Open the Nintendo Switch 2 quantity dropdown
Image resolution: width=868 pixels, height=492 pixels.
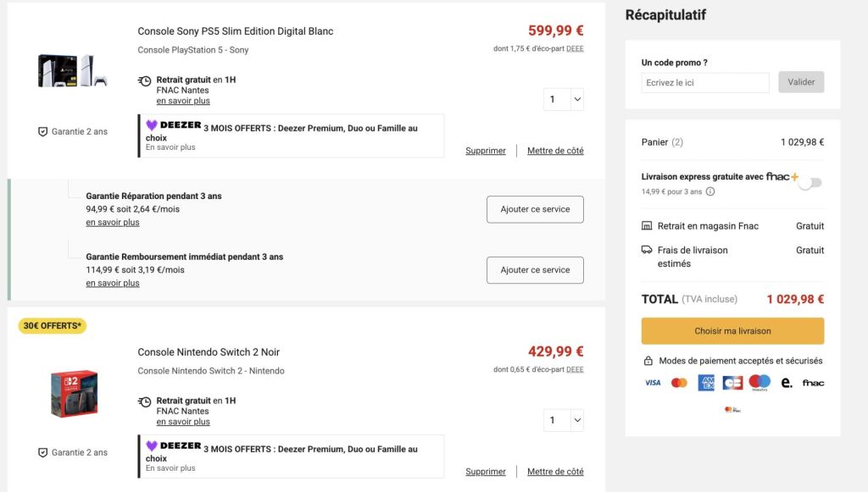point(564,420)
